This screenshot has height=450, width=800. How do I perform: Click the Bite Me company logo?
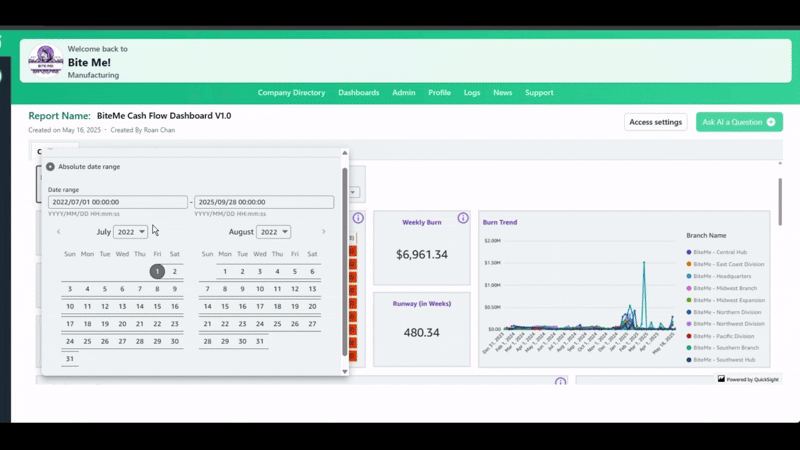click(45, 61)
